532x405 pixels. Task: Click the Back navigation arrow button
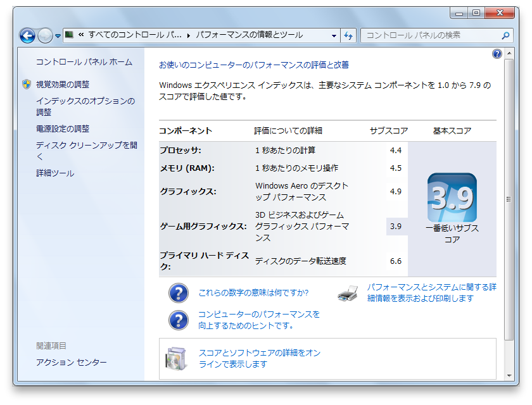pyautogui.click(x=27, y=35)
